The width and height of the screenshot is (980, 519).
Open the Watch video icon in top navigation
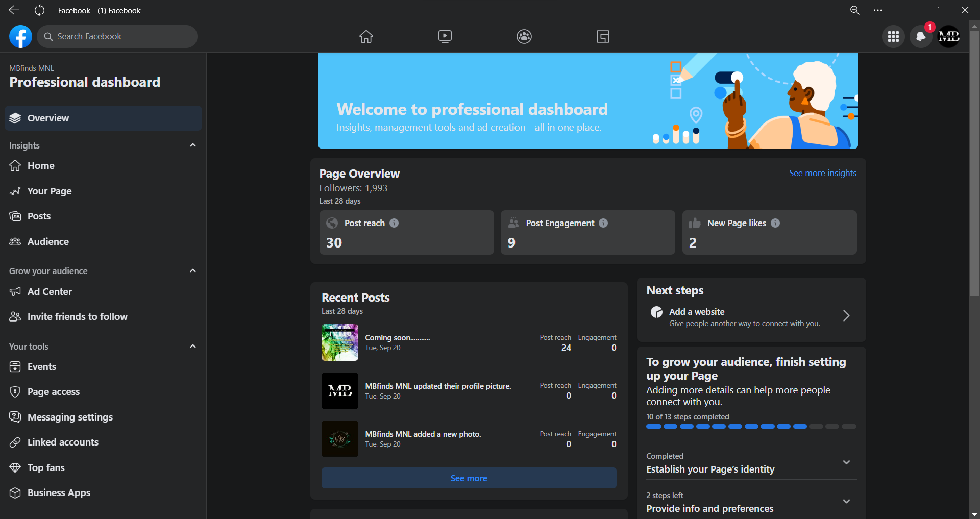click(x=445, y=37)
